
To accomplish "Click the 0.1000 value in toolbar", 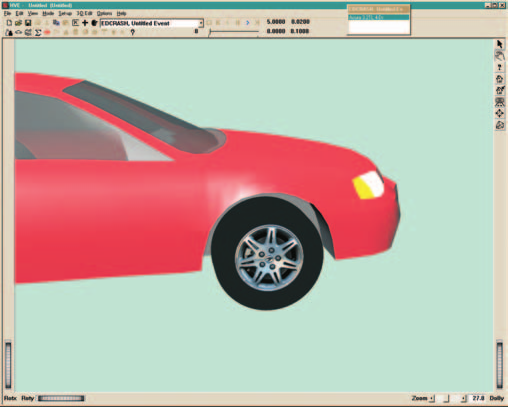I will click(x=300, y=31).
